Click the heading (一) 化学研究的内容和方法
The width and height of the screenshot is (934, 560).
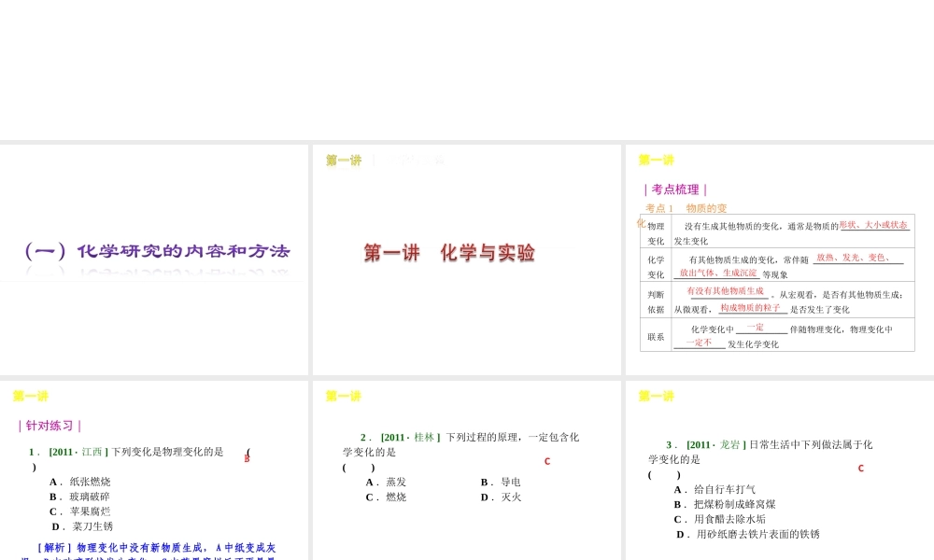[x=157, y=251]
